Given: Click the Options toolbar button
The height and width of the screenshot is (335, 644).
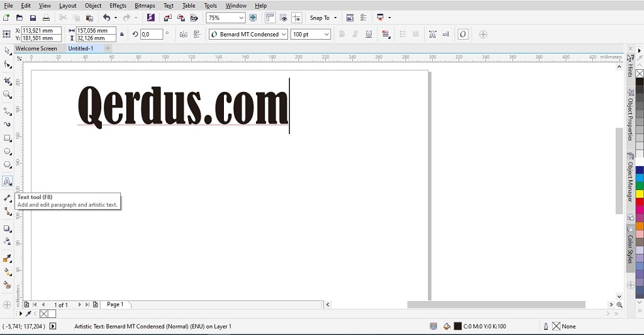Looking at the screenshot, I should [364, 18].
